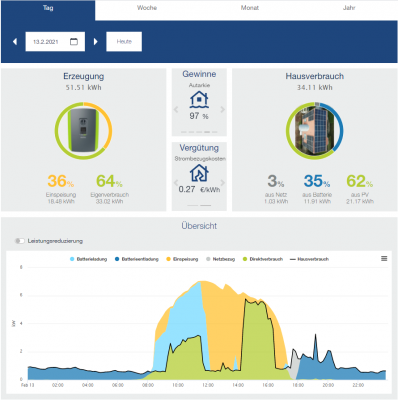Go to previous day arrow

[x=15, y=42]
